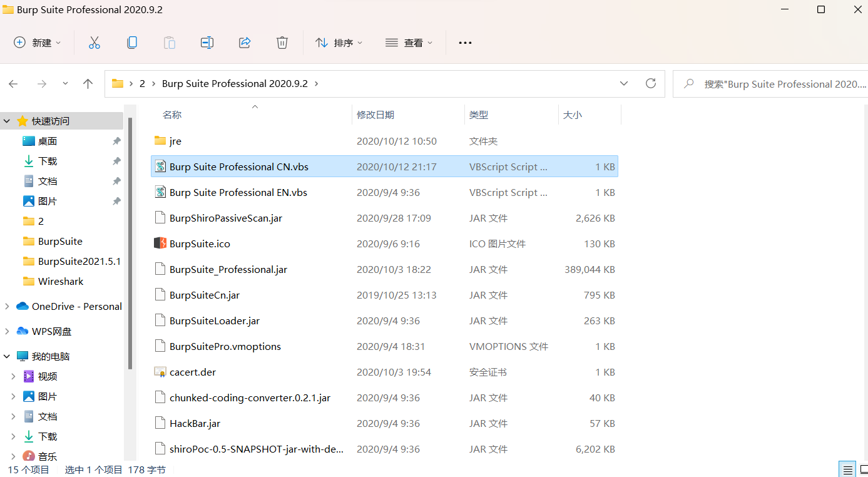Click the jre folder icon
Image resolution: width=868 pixels, height=477 pixels.
tap(160, 141)
